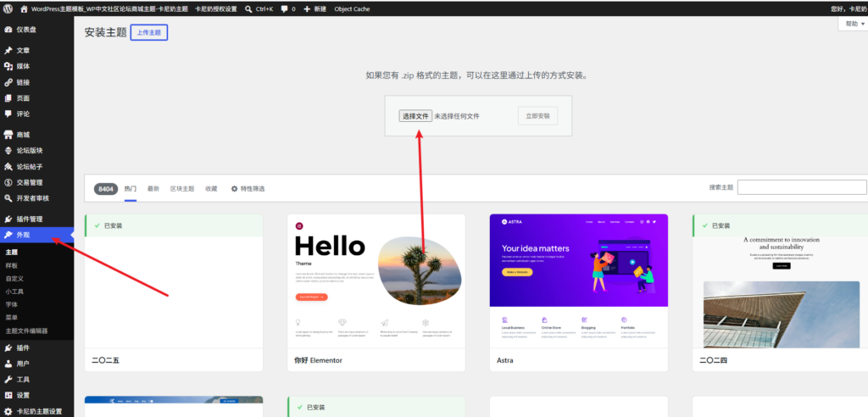
Task: Open Object Cache in admin bar
Action: [352, 8]
